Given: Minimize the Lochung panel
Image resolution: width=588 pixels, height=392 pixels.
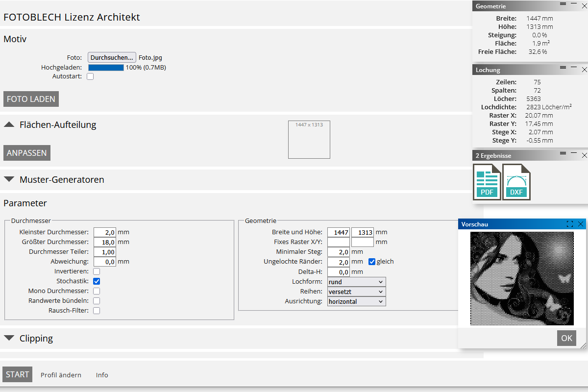Looking at the screenshot, I should [x=573, y=67].
